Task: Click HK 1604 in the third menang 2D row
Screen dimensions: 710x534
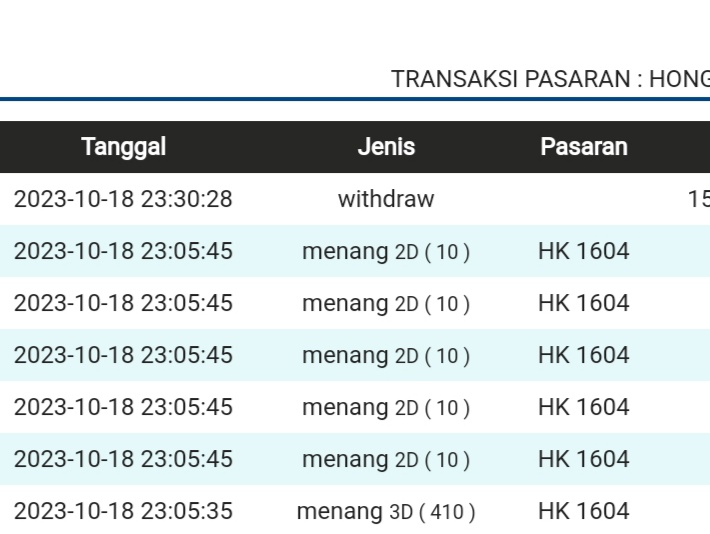Action: pos(584,355)
